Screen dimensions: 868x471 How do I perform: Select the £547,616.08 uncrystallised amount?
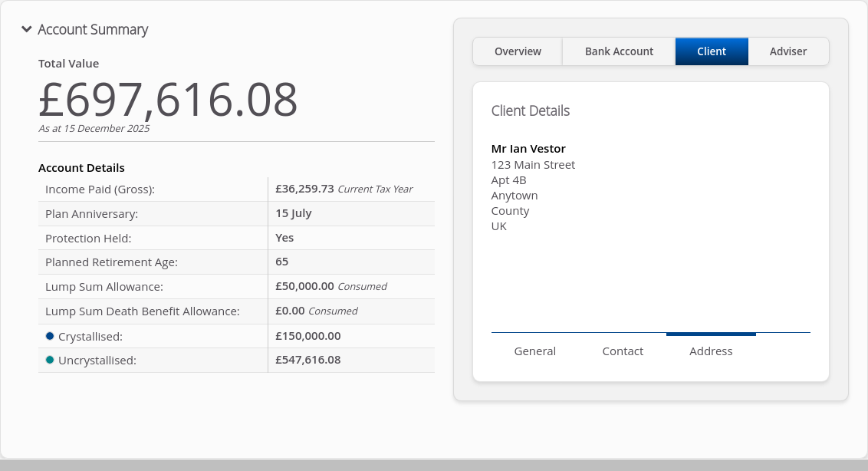pos(308,360)
